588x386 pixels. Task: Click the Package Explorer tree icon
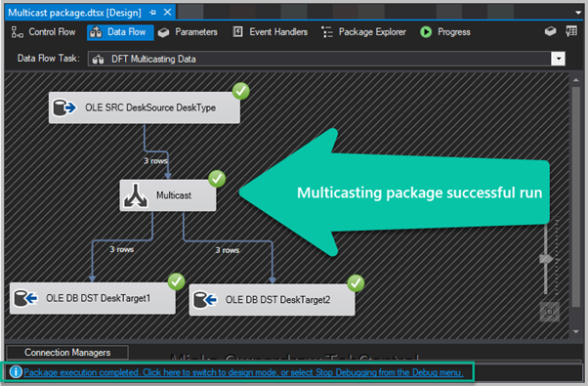327,32
